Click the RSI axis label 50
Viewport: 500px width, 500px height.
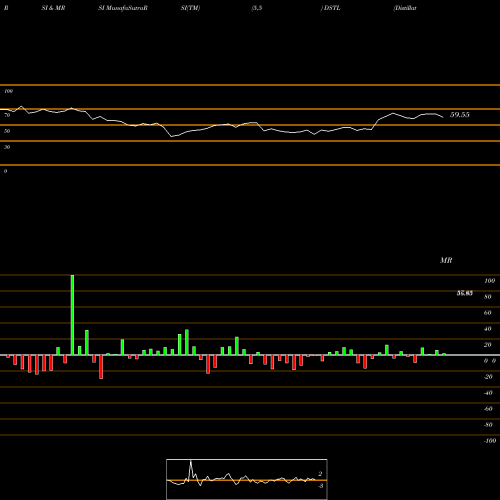click(x=7, y=131)
